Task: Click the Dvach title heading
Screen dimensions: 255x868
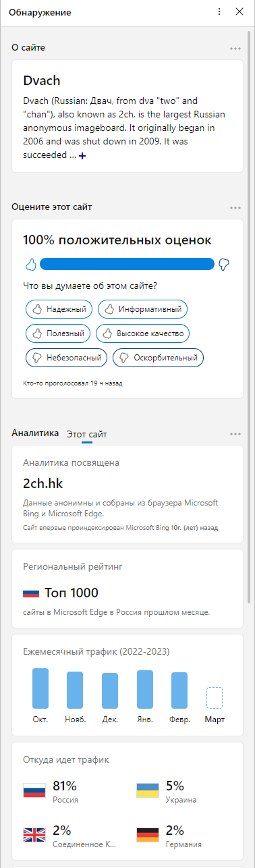Action: (42, 80)
